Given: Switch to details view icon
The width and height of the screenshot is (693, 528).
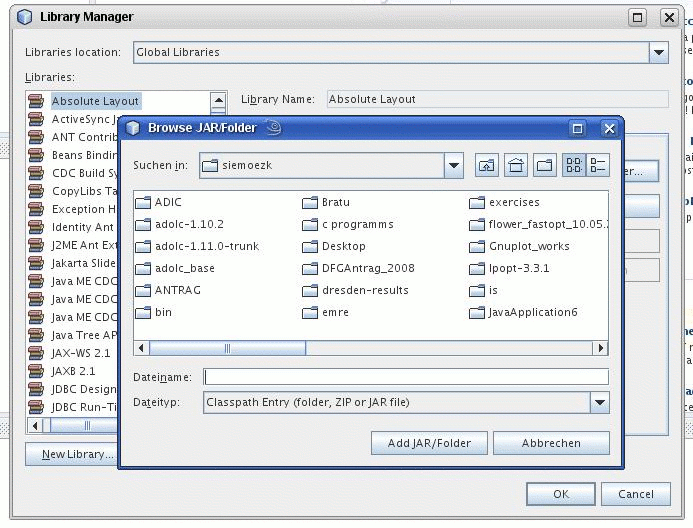Looking at the screenshot, I should tap(598, 165).
